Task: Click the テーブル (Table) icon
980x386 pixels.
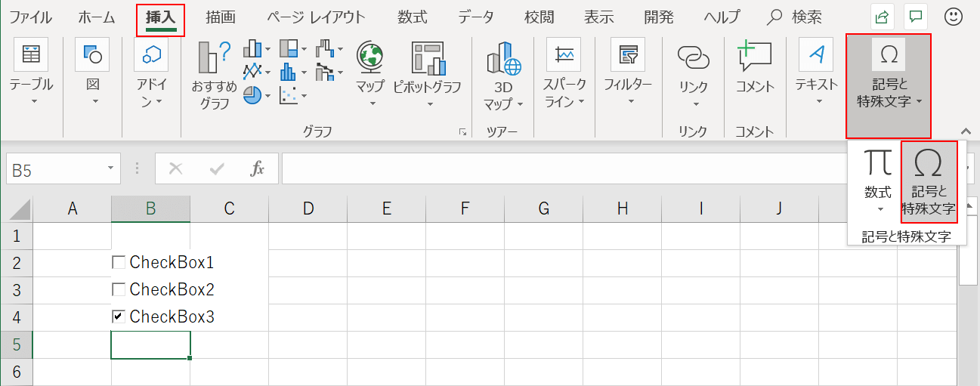Action: [31, 54]
